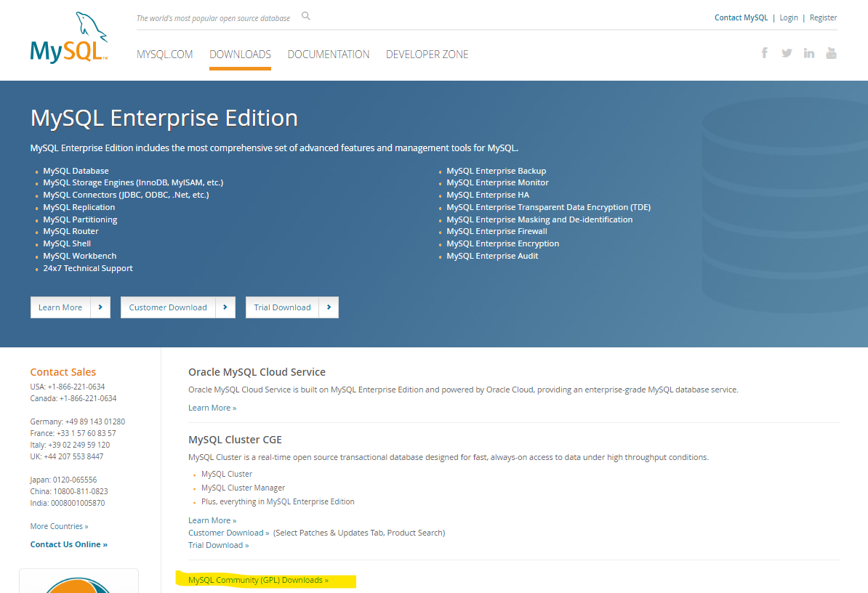Click MySQL Enterprise Backup item
This screenshot has width=868, height=593.
[x=497, y=171]
